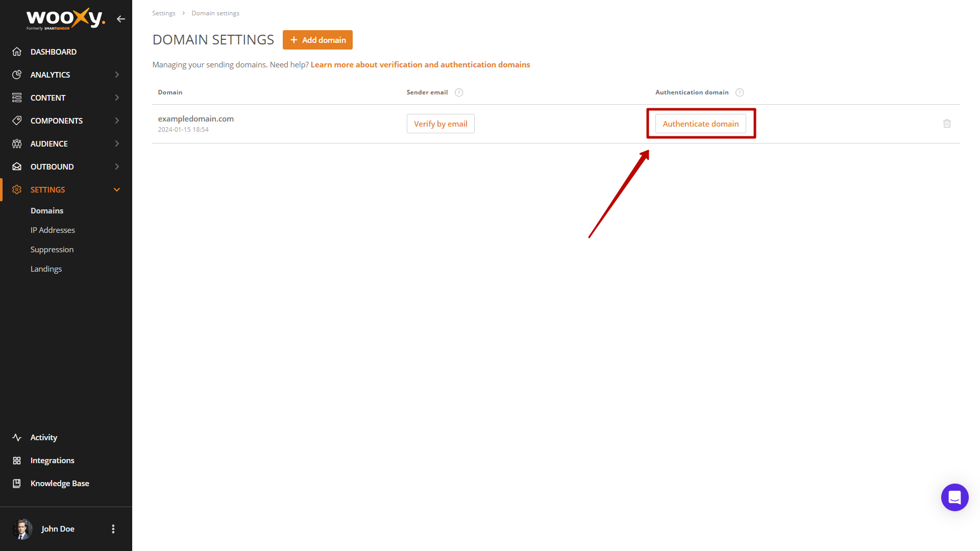The height and width of the screenshot is (551, 980).
Task: Collapse sidebar with the back arrow
Action: tap(121, 19)
